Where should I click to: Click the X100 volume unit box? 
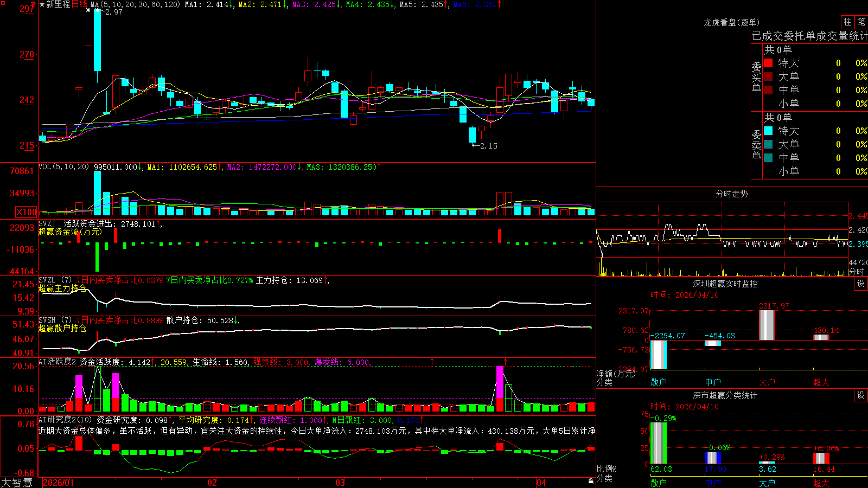tap(27, 213)
